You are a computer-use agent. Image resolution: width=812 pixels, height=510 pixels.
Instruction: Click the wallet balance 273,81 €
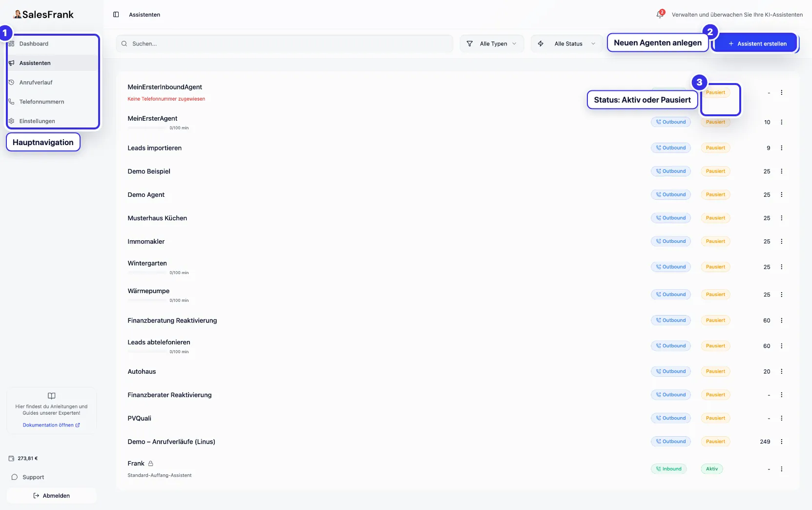point(23,458)
